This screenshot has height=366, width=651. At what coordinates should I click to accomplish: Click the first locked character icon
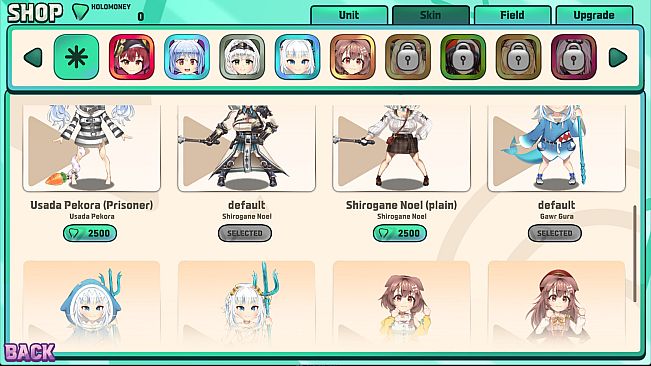tap(408, 57)
